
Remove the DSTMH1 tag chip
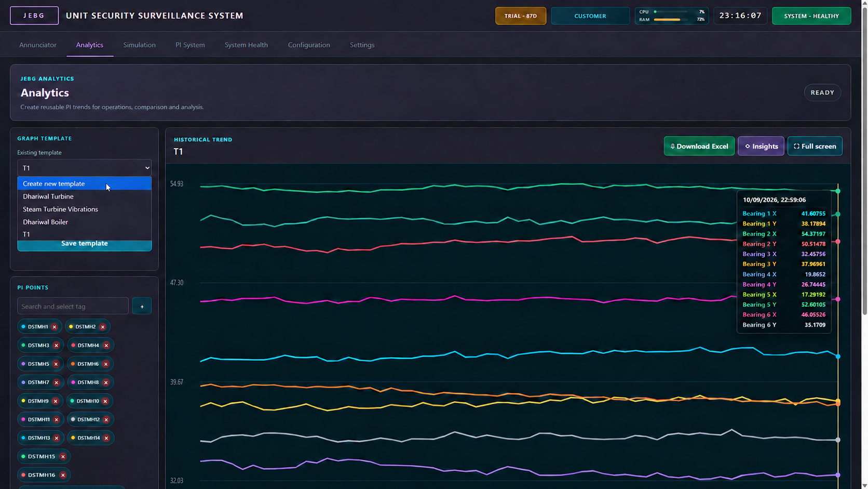pos(55,327)
